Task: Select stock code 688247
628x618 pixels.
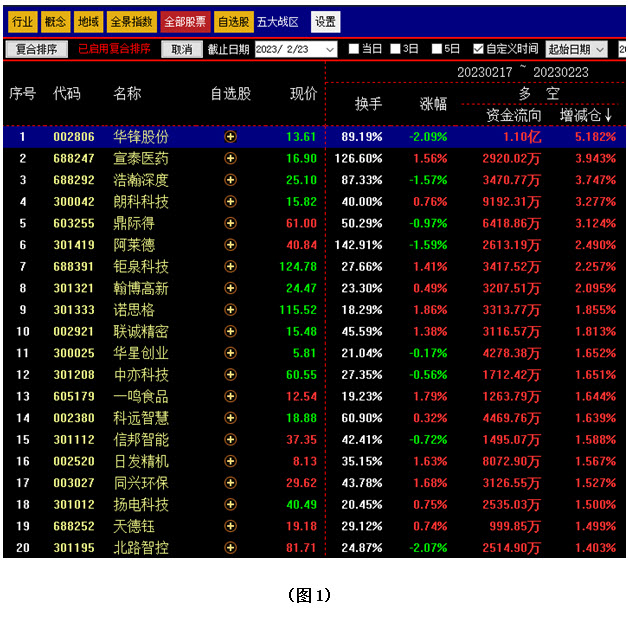Action: click(x=74, y=159)
